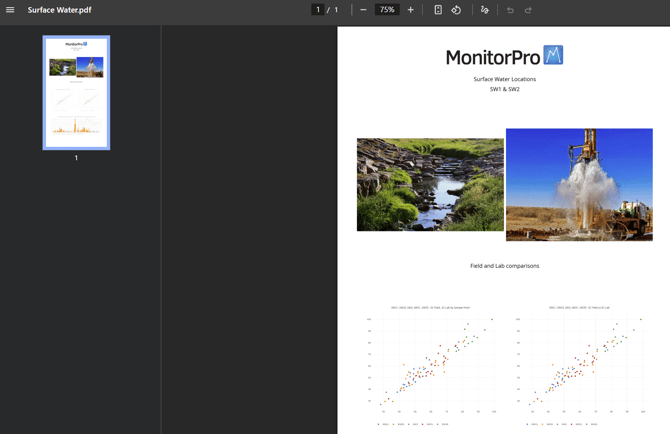The width and height of the screenshot is (670, 434).
Task: Click the undo arrow in toolbar
Action: [x=510, y=10]
